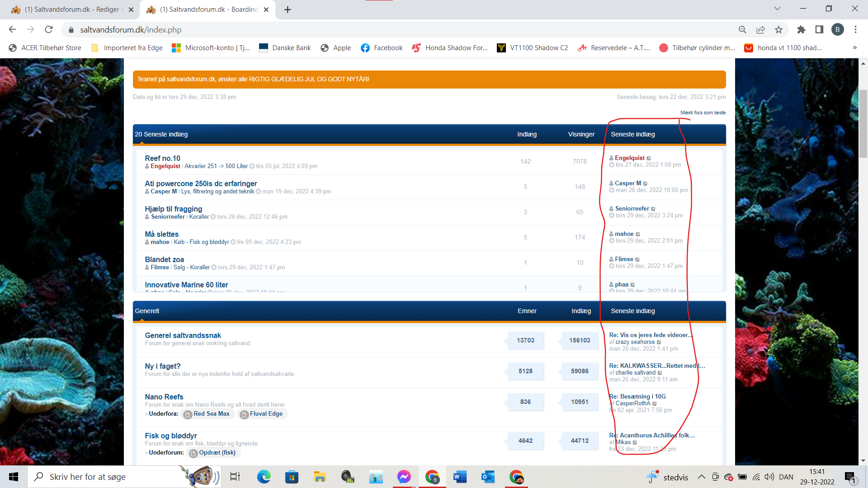Expand hidden bookmarks overflow chevron
Screen dimensions: 868x488
click(x=854, y=47)
